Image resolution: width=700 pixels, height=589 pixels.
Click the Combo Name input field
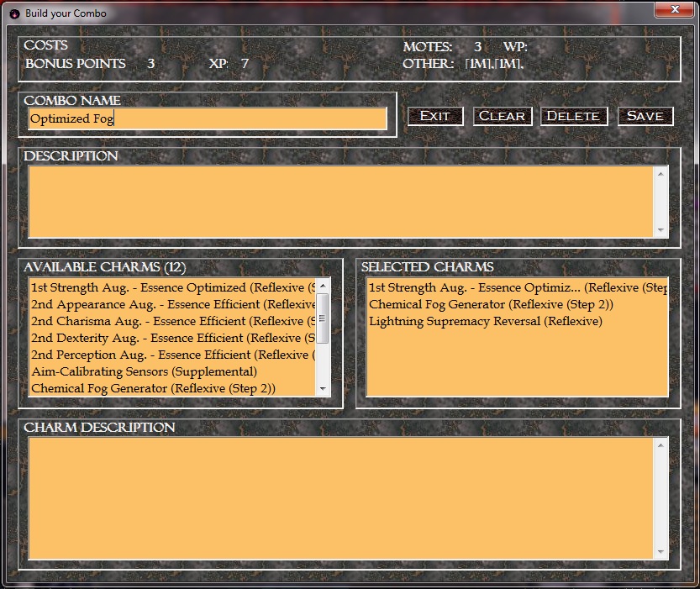click(x=207, y=118)
